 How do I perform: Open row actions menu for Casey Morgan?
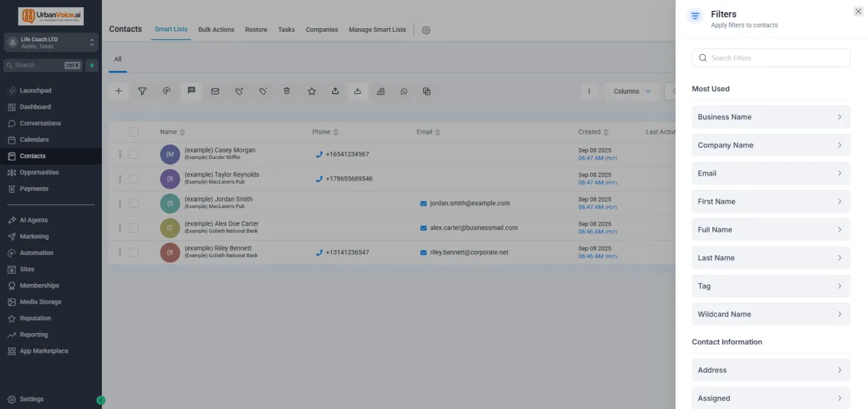[x=120, y=155]
